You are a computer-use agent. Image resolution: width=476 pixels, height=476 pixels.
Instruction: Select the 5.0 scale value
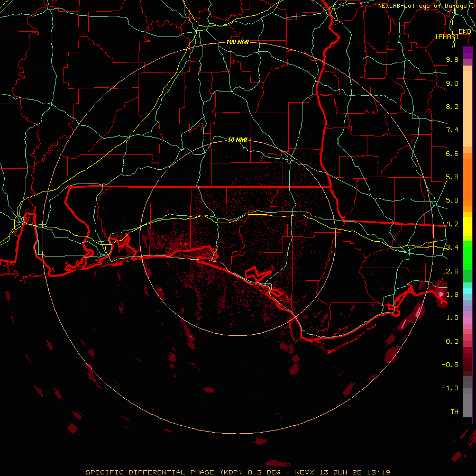click(x=452, y=200)
